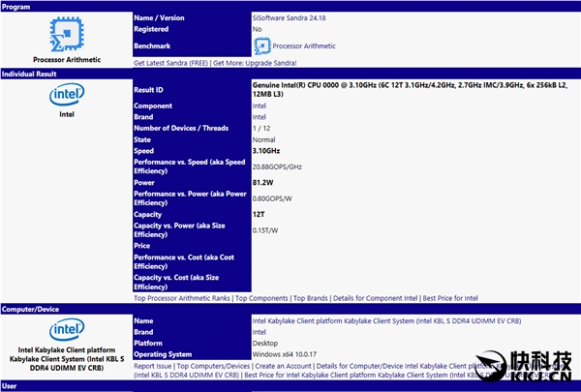Screen dimensions: 581x392
Task: Click the Intel Kabylake Client platform caption under logo
Action: pos(67,359)
